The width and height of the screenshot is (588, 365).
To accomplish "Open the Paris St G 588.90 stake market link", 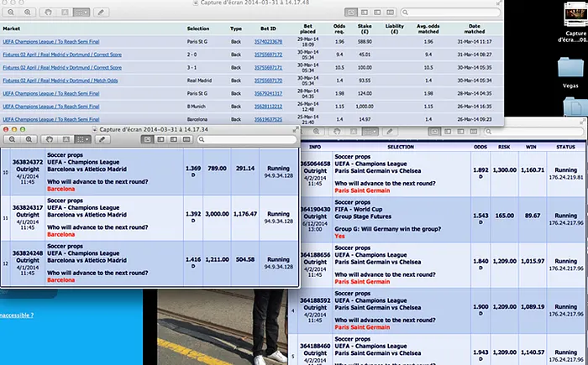I will pyautogui.click(x=51, y=42).
